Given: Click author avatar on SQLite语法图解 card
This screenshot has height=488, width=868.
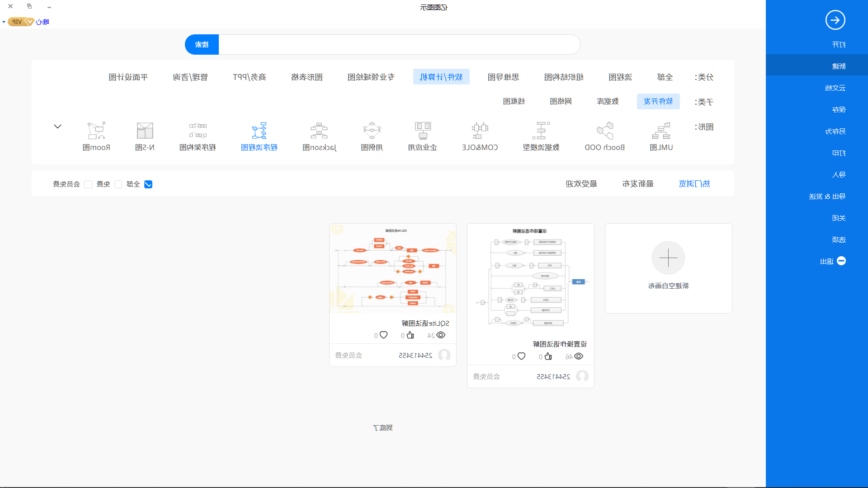Looking at the screenshot, I should click(444, 355).
